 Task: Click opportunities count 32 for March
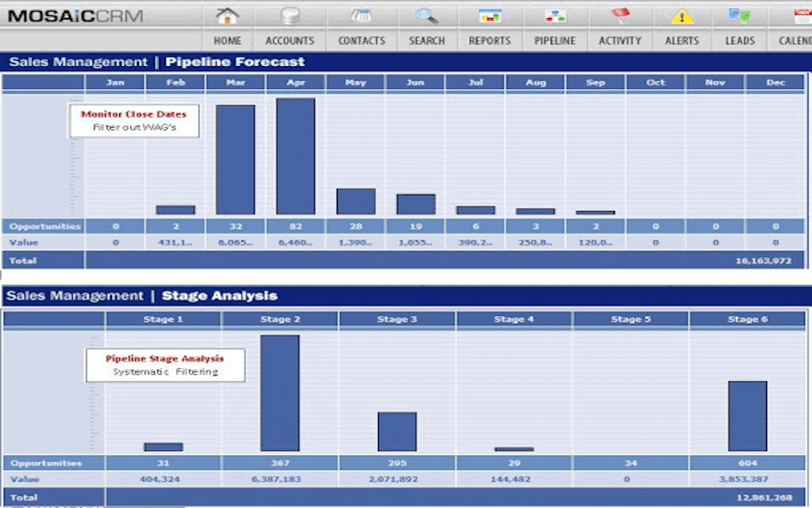[236, 227]
